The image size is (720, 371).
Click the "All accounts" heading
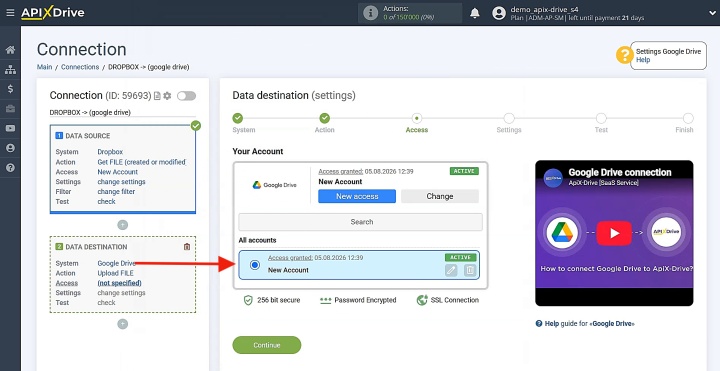pos(258,240)
